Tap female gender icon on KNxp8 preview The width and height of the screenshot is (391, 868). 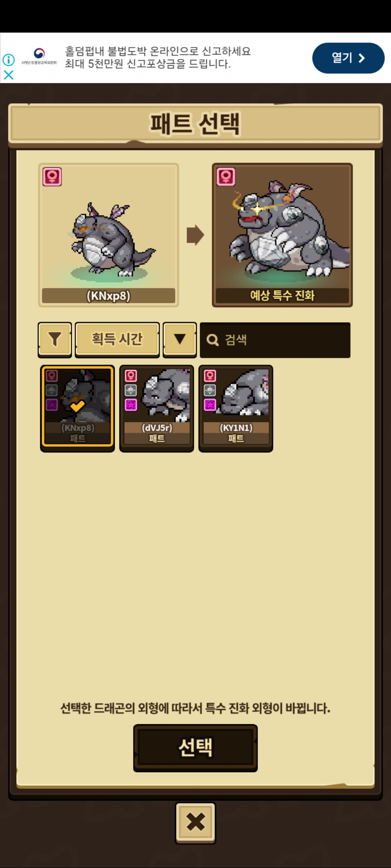point(52,176)
